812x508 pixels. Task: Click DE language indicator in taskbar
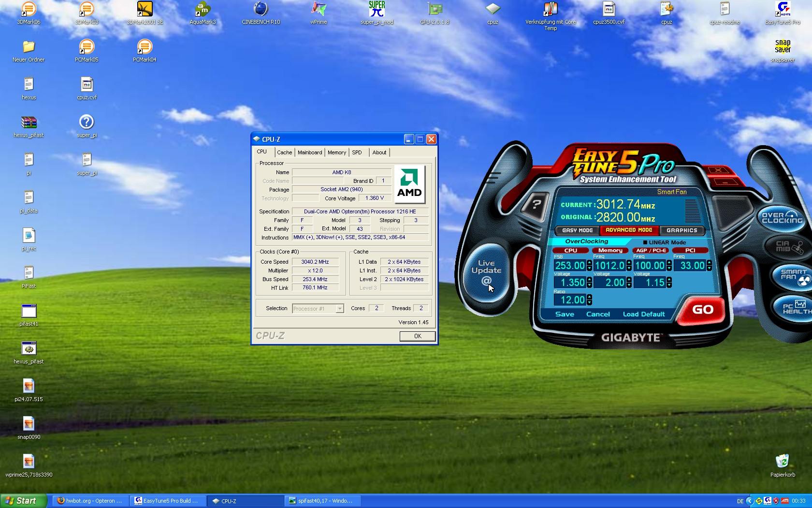(x=740, y=501)
